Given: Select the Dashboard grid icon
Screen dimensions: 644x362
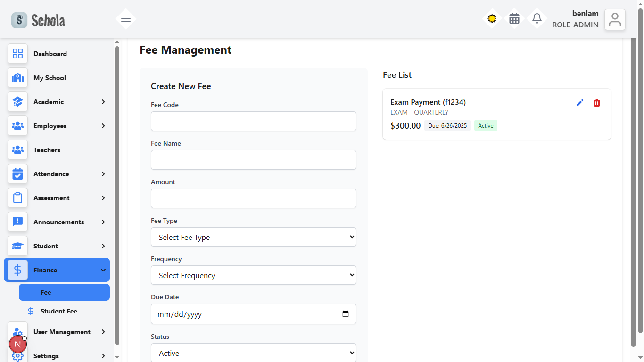Looking at the screenshot, I should pos(17,54).
